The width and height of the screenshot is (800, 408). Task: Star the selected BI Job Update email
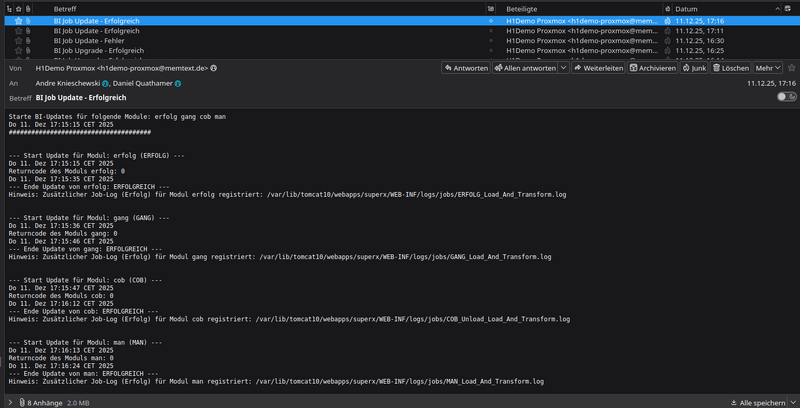tap(18, 21)
